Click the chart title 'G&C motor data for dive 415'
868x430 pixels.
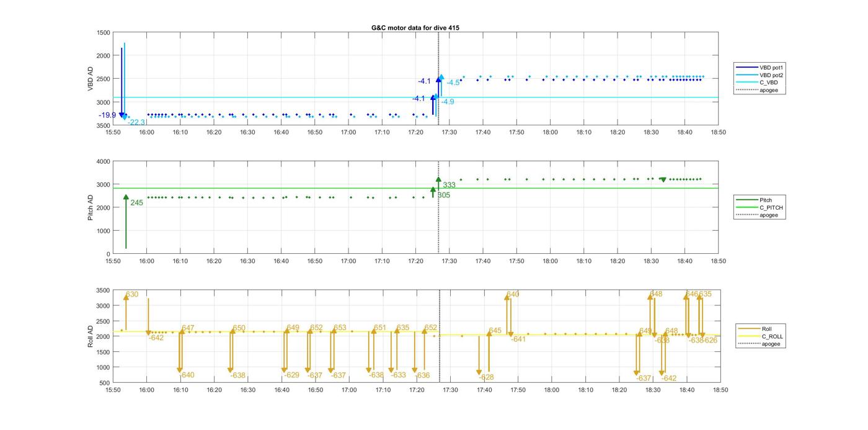[415, 28]
